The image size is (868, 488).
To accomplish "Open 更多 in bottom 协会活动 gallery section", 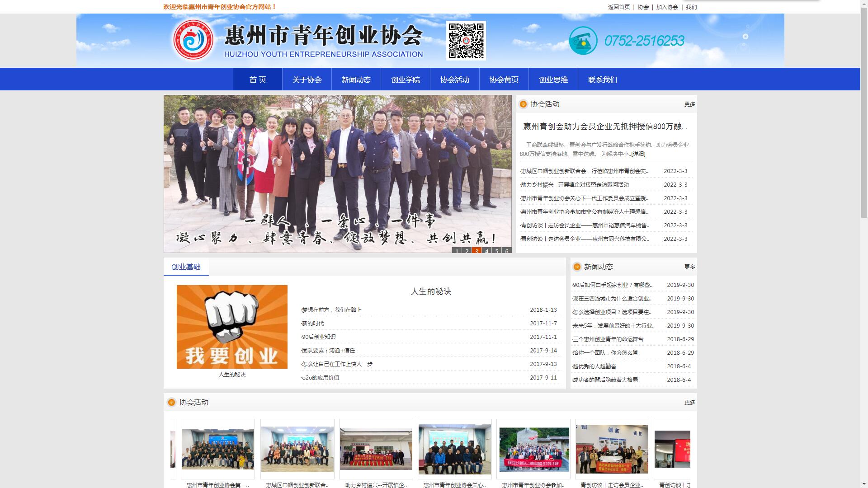I will point(689,403).
